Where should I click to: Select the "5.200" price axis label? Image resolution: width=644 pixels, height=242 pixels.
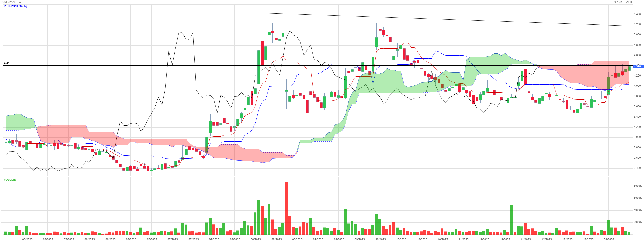pos(637,24)
